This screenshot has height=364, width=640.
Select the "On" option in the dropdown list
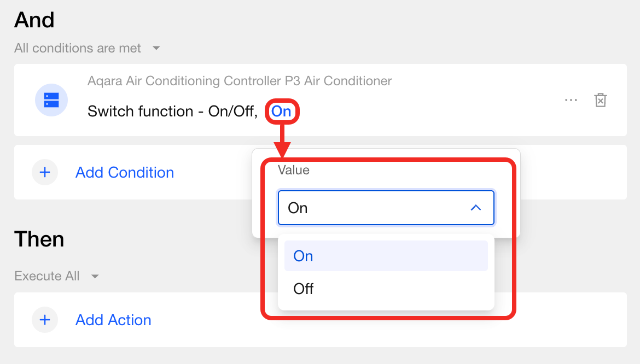pyautogui.click(x=386, y=256)
